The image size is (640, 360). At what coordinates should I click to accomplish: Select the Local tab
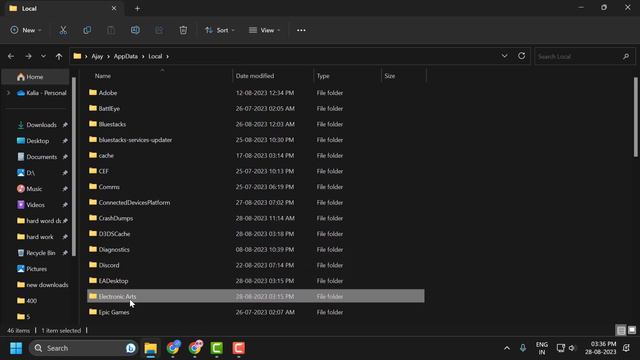[64, 9]
